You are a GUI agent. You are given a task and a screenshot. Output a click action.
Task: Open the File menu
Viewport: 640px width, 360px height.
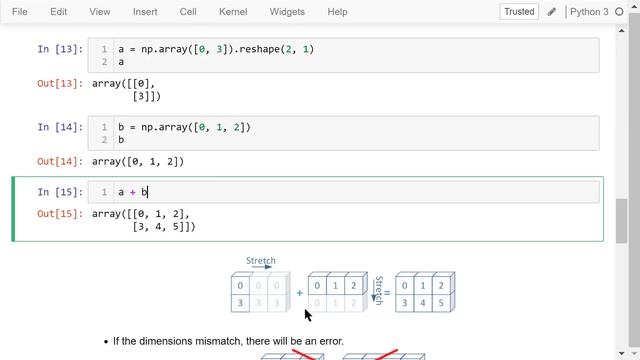click(20, 12)
